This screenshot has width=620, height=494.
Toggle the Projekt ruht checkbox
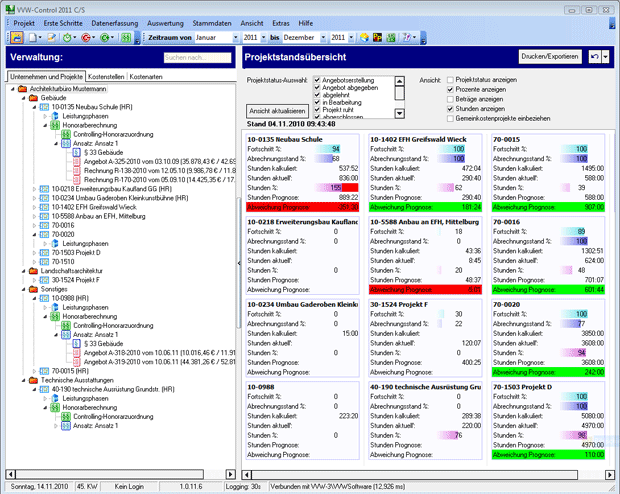pos(317,110)
